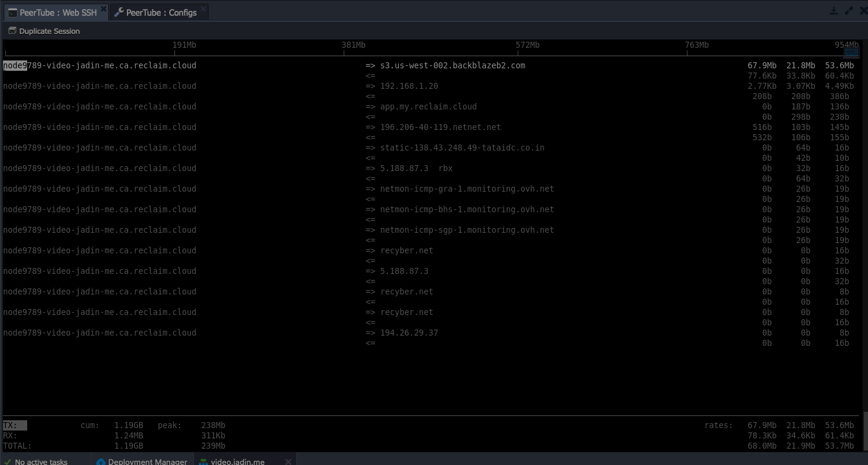Click the 572Mb scale label
Viewport: 868px width, 465px height.
[528, 45]
